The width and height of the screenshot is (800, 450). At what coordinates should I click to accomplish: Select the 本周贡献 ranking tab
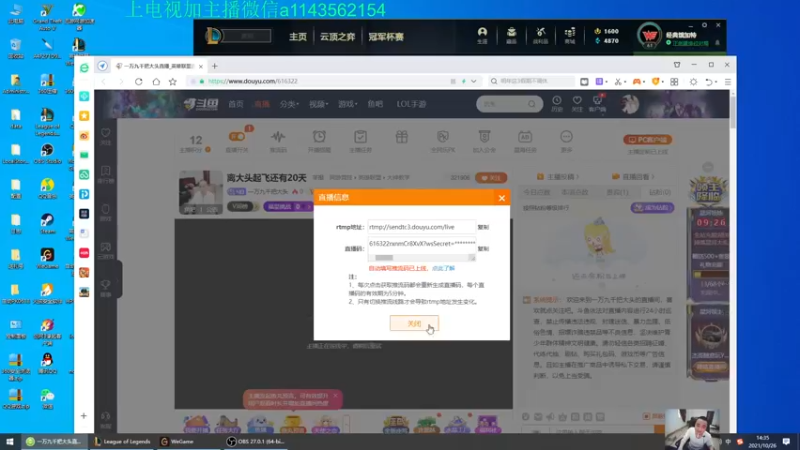click(x=574, y=192)
